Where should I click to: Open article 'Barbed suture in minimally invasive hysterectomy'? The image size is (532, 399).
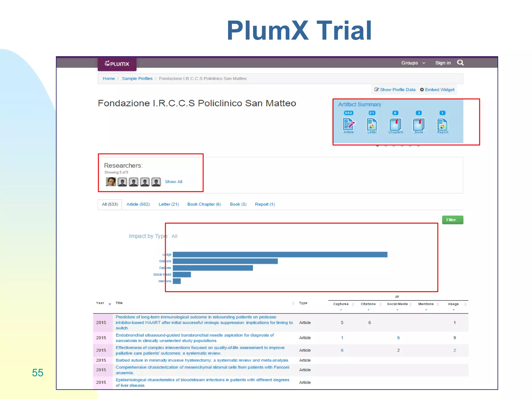point(202,360)
